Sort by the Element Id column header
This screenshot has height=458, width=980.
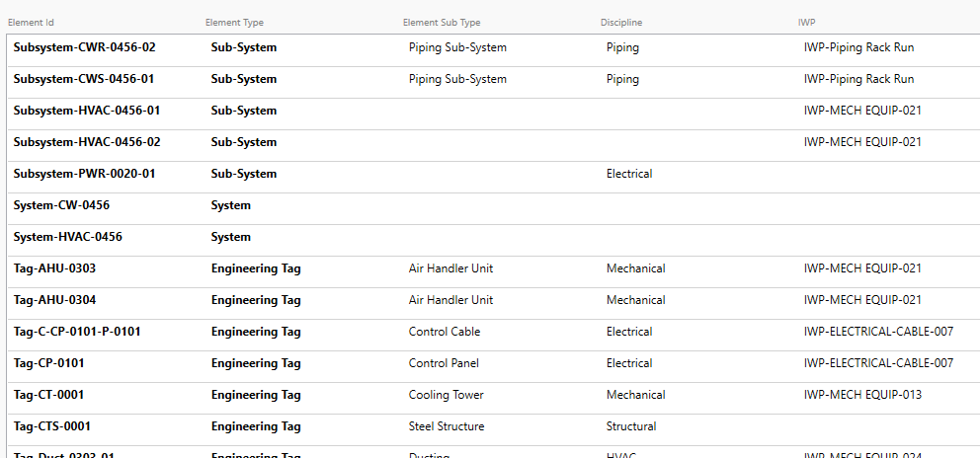(x=31, y=23)
